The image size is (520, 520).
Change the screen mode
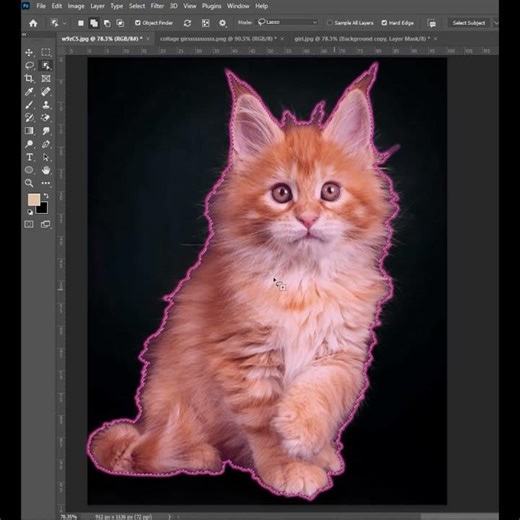[46, 224]
